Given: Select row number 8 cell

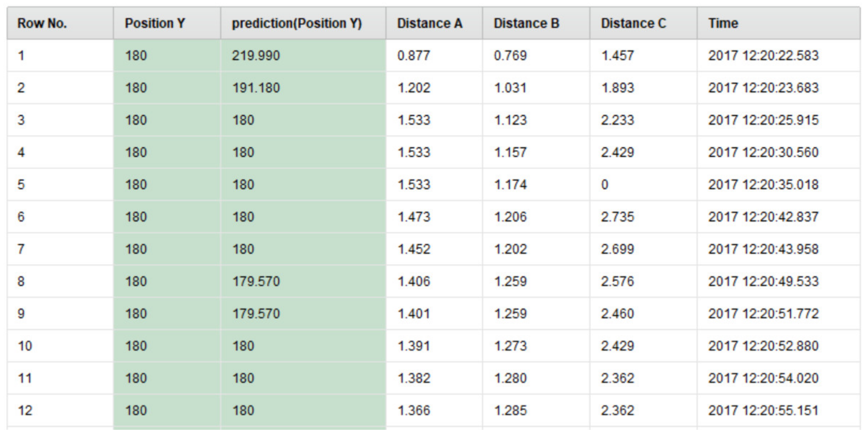Looking at the screenshot, I should coord(60,281).
